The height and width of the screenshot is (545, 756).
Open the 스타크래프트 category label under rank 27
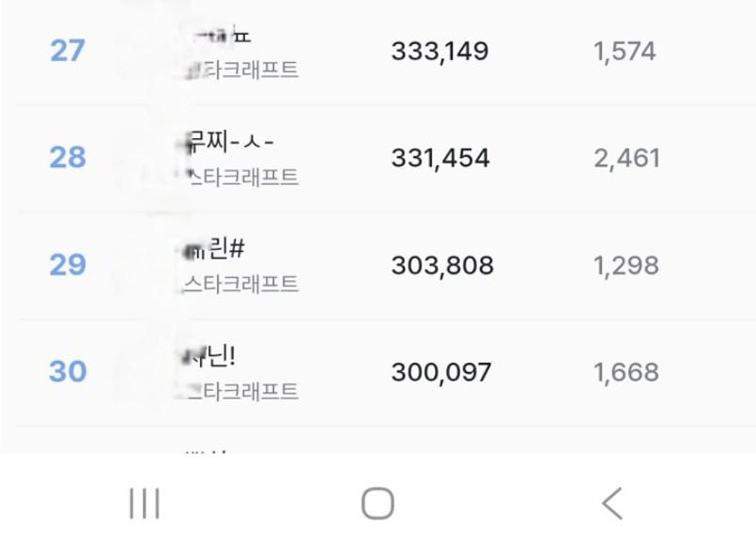point(243,70)
